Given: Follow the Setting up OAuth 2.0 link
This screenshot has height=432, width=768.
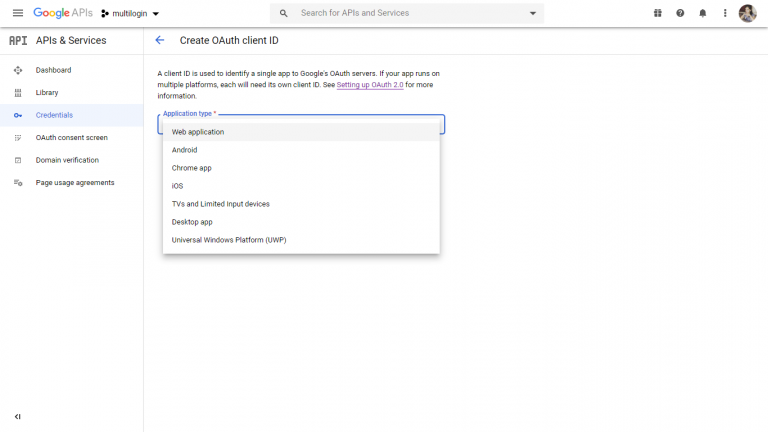Looking at the screenshot, I should (370, 85).
